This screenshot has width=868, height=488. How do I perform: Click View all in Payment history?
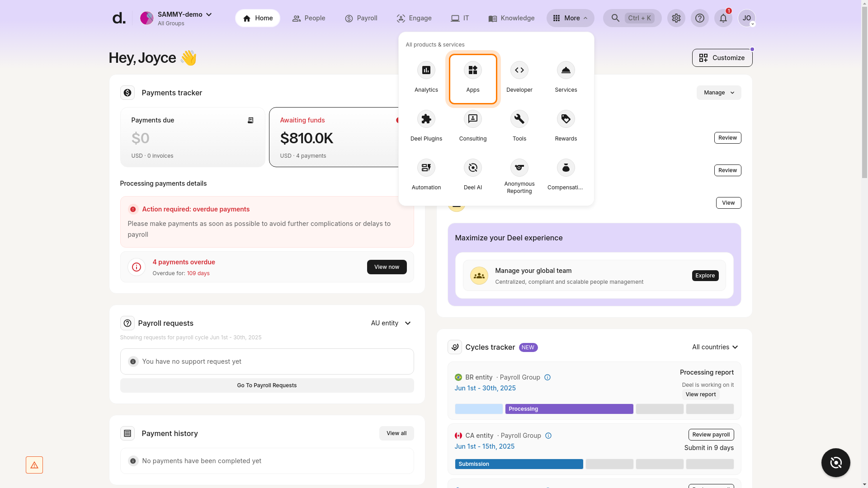tap(396, 433)
